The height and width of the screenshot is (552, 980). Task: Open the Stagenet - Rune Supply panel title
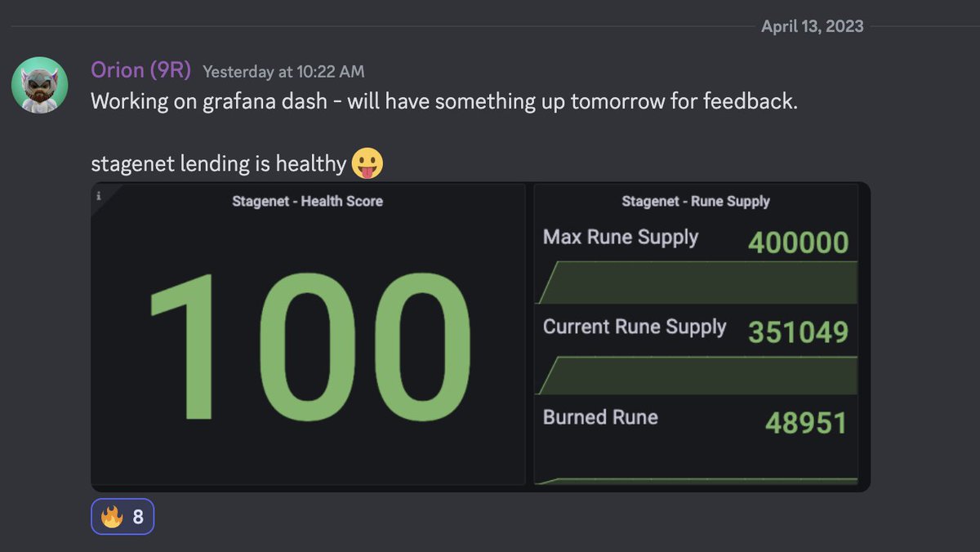point(696,201)
